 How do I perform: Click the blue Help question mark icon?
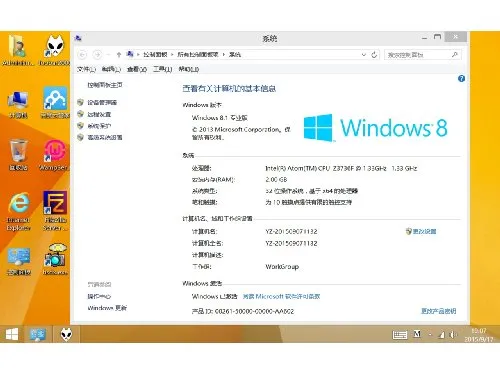point(461,79)
